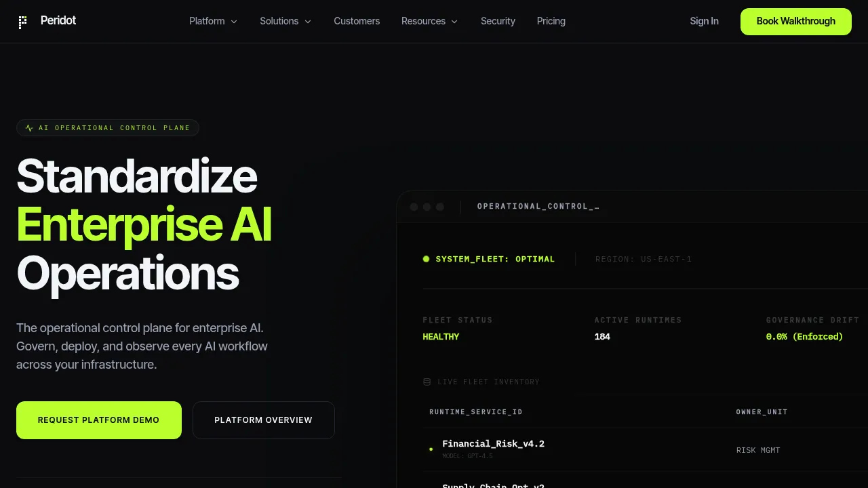The width and height of the screenshot is (868, 488).
Task: Expand the Solutions dropdown menu
Action: (285, 21)
